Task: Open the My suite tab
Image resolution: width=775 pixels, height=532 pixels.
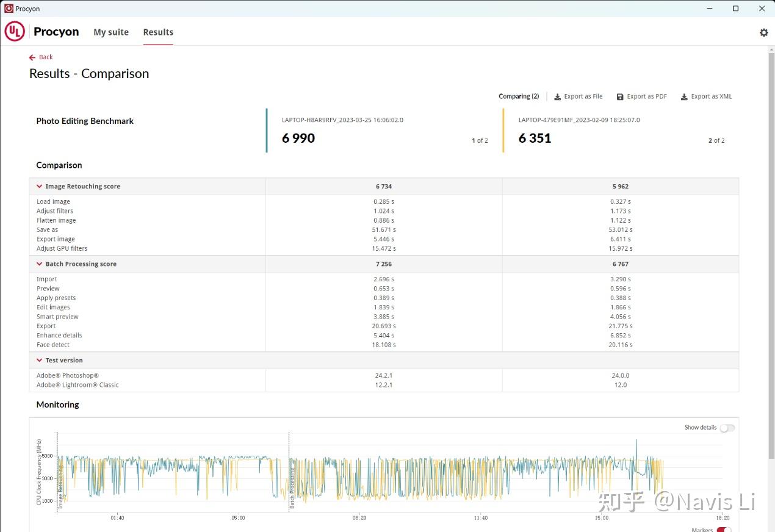Action: 111,32
